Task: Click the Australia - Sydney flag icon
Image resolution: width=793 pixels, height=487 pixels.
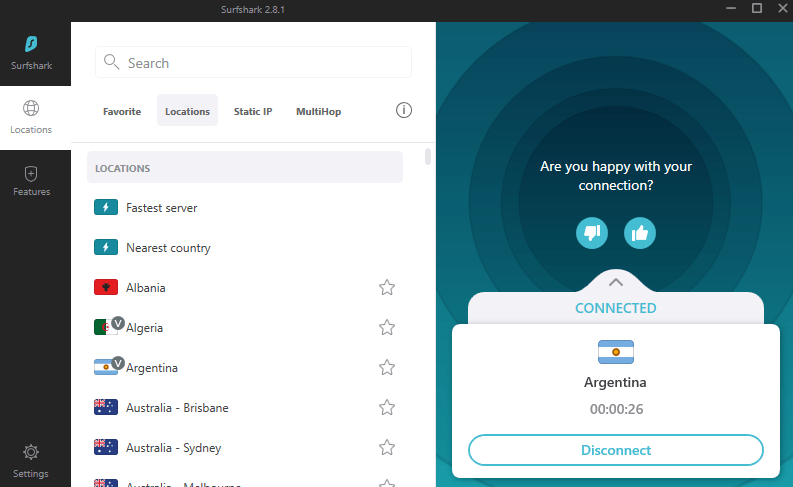Action: tap(106, 447)
